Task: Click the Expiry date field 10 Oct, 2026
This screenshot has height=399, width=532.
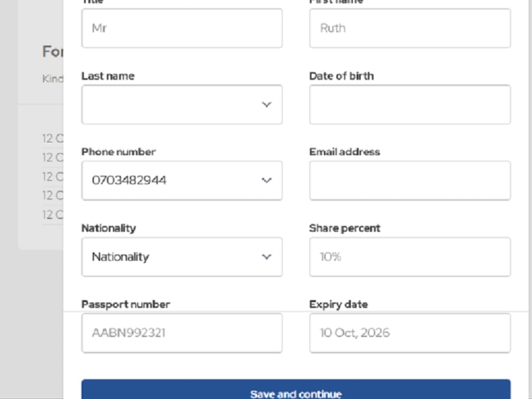Action: 410,333
